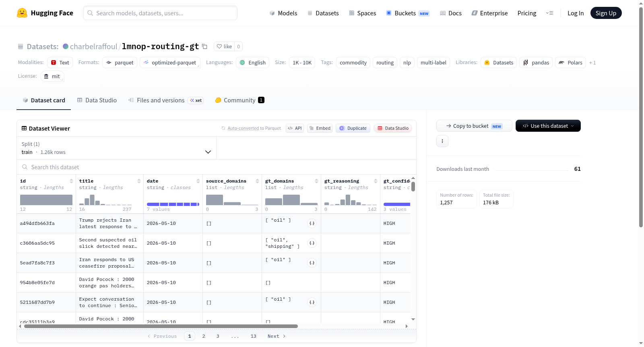Open the Auto-converted to Parquet link
The image size is (644, 347).
(254, 128)
